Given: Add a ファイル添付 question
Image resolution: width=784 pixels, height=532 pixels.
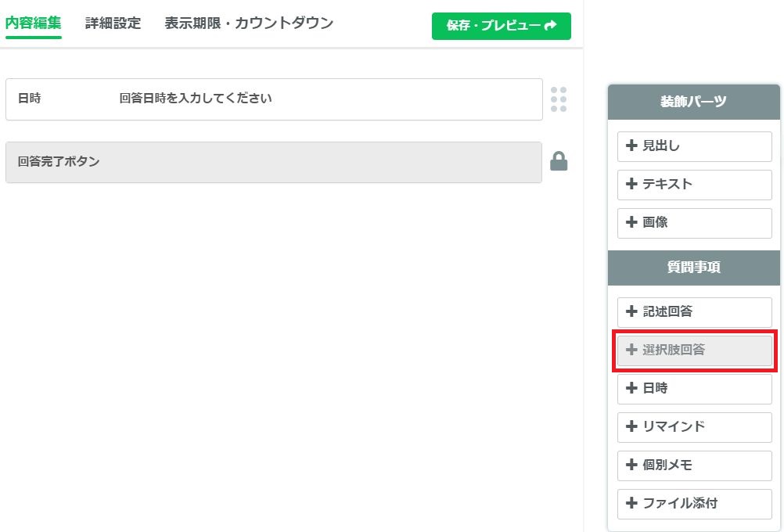Looking at the screenshot, I should click(x=695, y=504).
